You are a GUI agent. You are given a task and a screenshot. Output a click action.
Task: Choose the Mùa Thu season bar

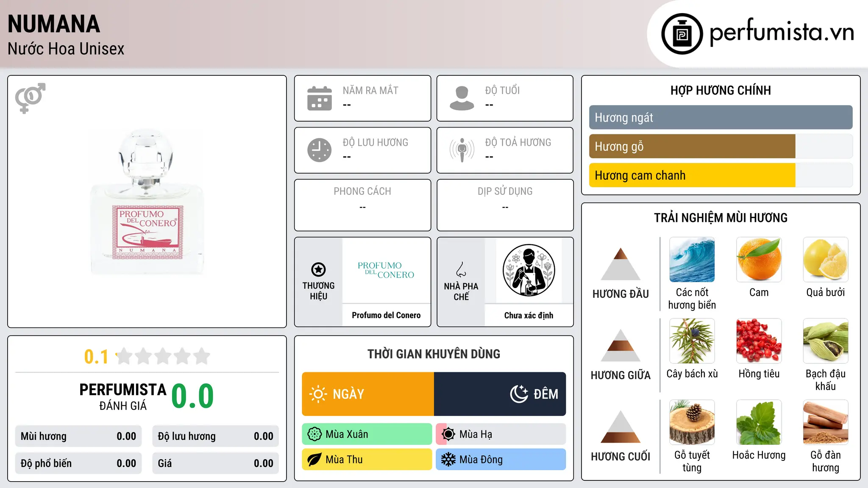(x=367, y=460)
